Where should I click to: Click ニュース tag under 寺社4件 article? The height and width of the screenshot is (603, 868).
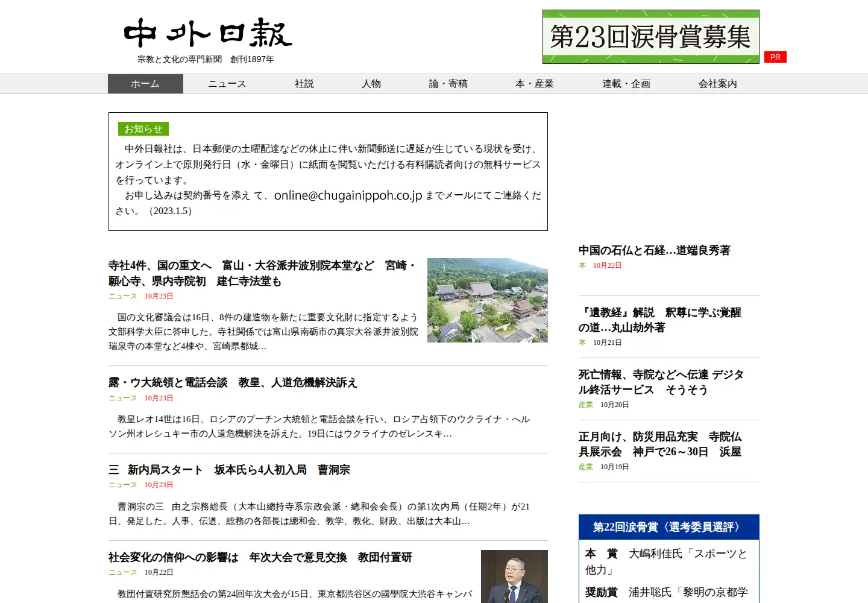(123, 296)
